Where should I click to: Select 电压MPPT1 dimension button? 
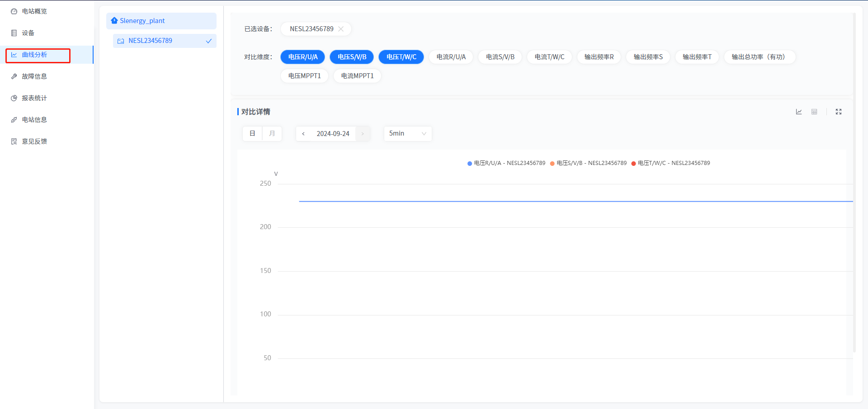(x=304, y=76)
